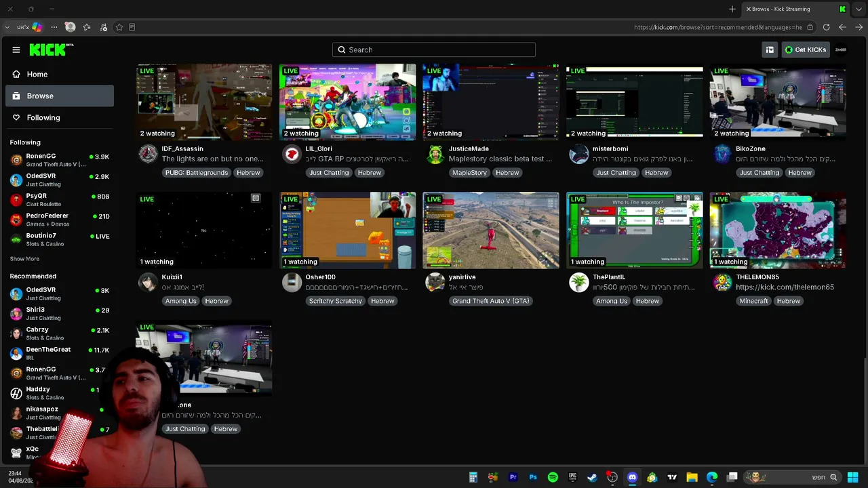Open File Explorer from the taskbar
This screenshot has height=488, width=868.
(x=692, y=477)
